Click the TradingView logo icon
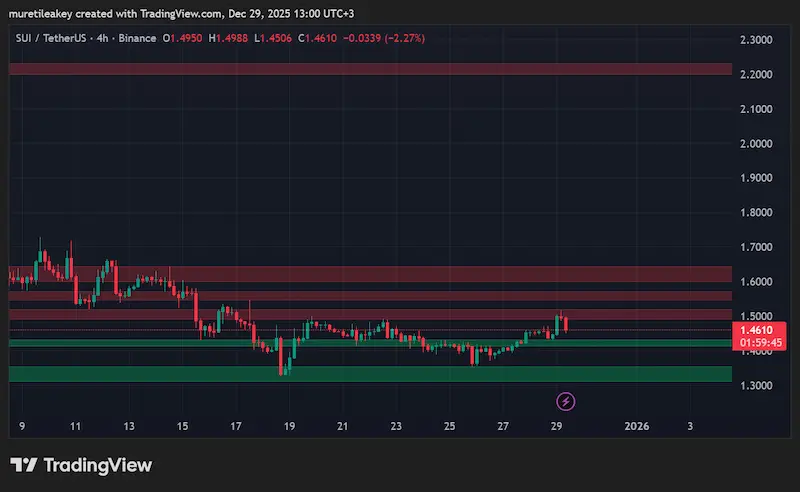The height and width of the screenshot is (492, 800). click(x=24, y=465)
